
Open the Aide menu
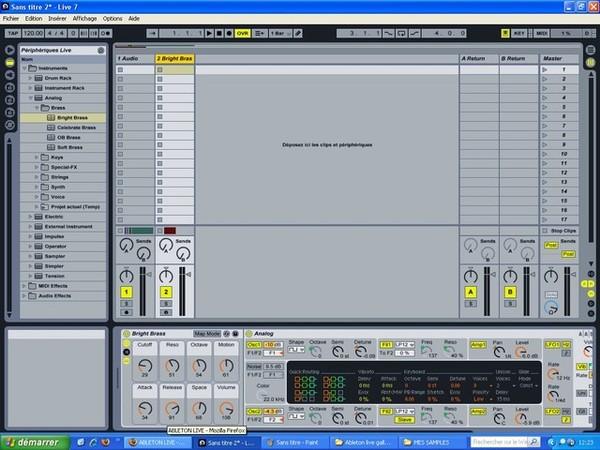134,18
